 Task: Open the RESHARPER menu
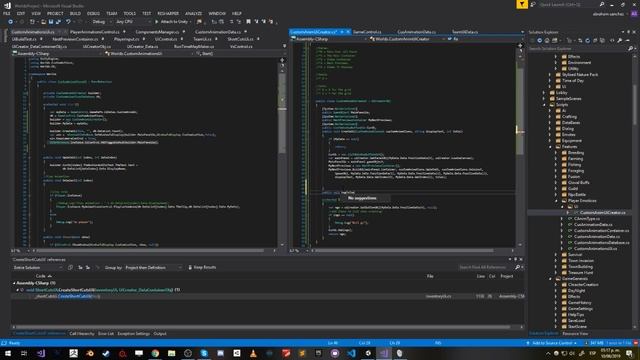coord(168,13)
